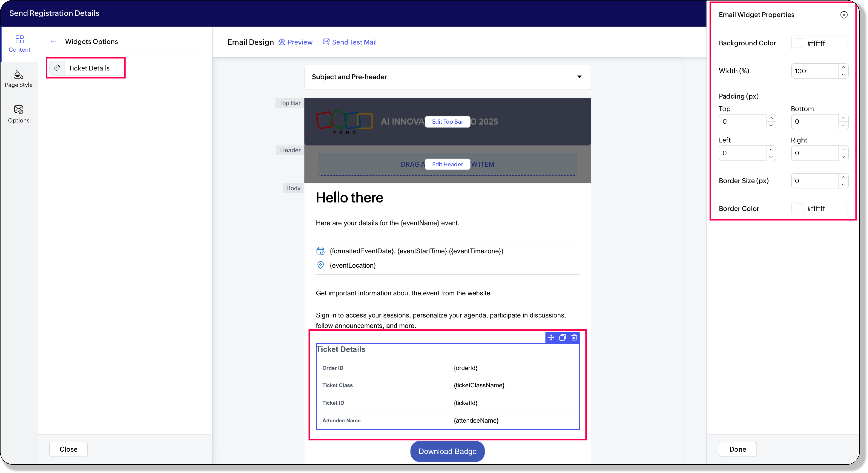The width and height of the screenshot is (868, 473).
Task: Switch to the Content sidebar tab
Action: 19,44
